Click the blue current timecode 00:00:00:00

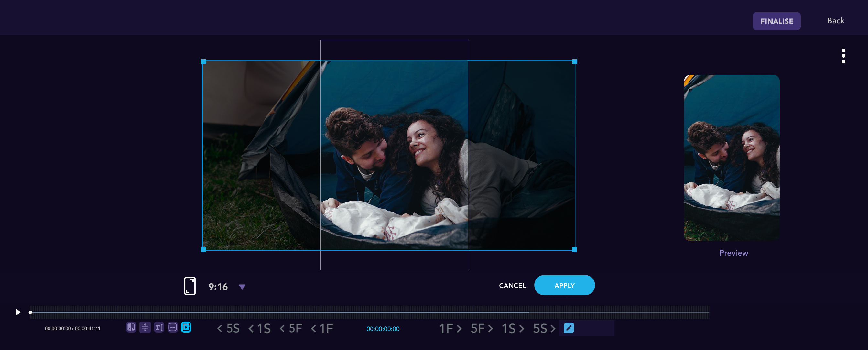[383, 329]
